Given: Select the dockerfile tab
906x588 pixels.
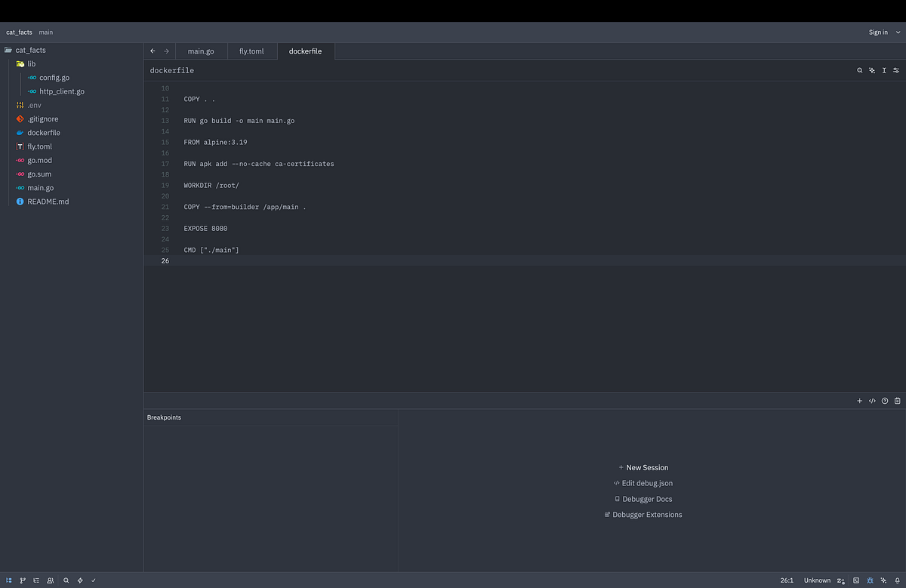Looking at the screenshot, I should [305, 51].
